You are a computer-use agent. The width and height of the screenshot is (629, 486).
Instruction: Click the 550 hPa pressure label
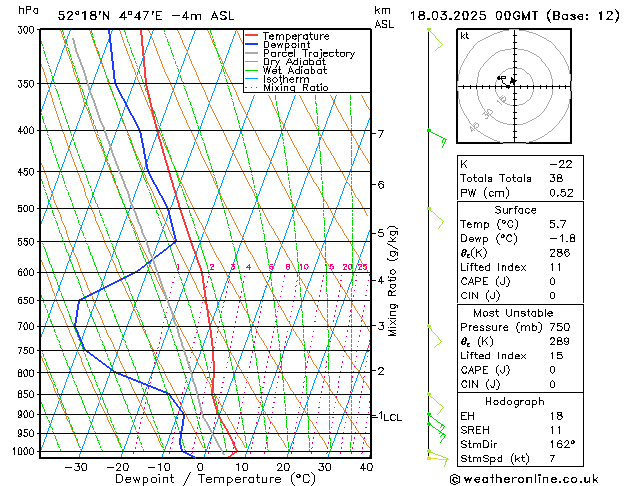point(28,242)
